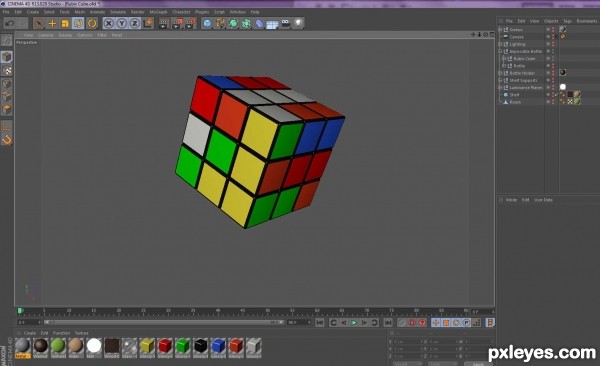This screenshot has height=366, width=600.
Task: Open the Simulate menu
Action: click(x=118, y=12)
